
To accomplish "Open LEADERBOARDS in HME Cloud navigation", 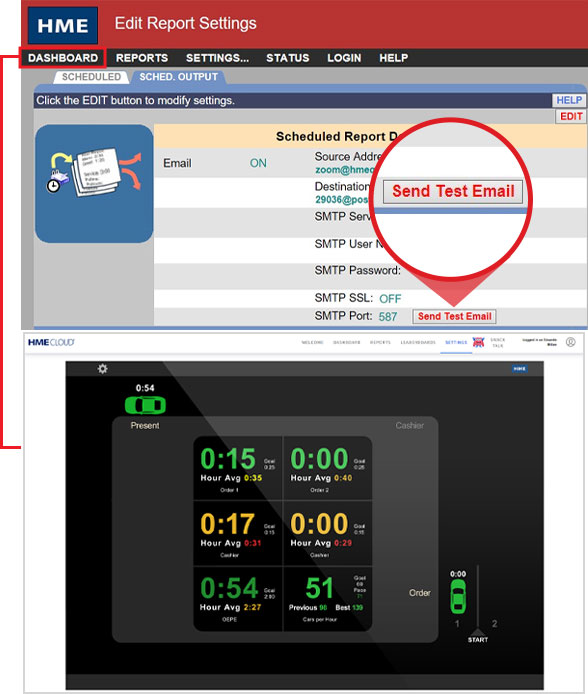I will coord(418,342).
